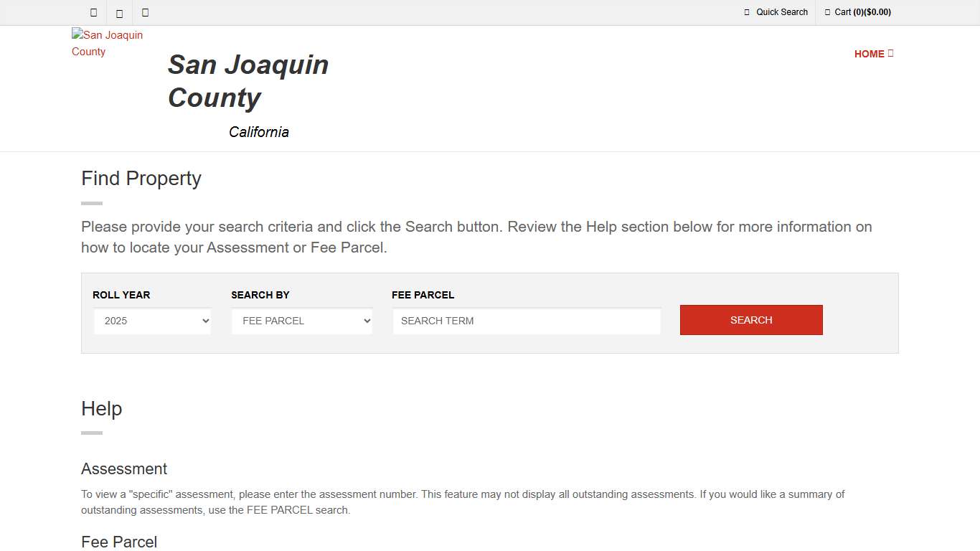Click the third social media icon in top bar
This screenshot has width=980, height=551.
point(146,12)
